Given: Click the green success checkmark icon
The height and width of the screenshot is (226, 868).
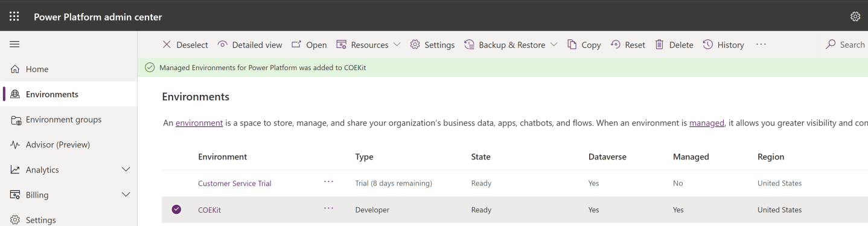Looking at the screenshot, I should 150,68.
